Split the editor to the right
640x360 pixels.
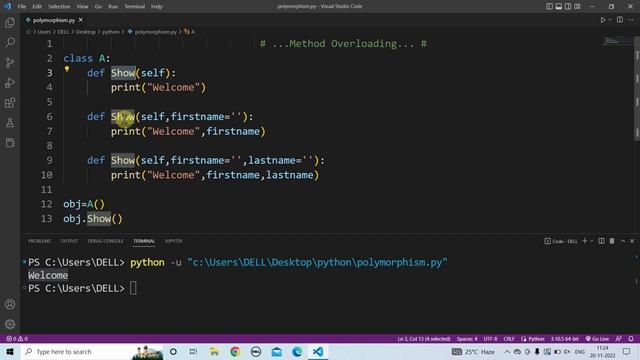620,20
